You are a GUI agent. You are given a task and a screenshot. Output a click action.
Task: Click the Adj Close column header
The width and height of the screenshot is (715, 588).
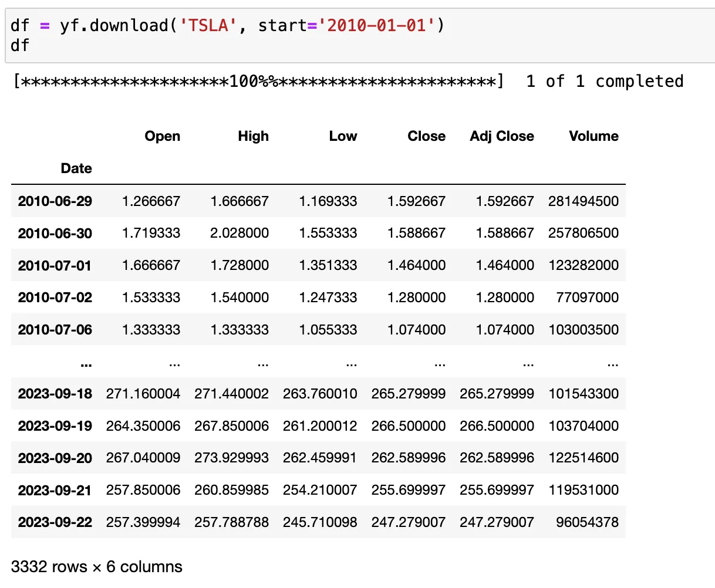502,136
